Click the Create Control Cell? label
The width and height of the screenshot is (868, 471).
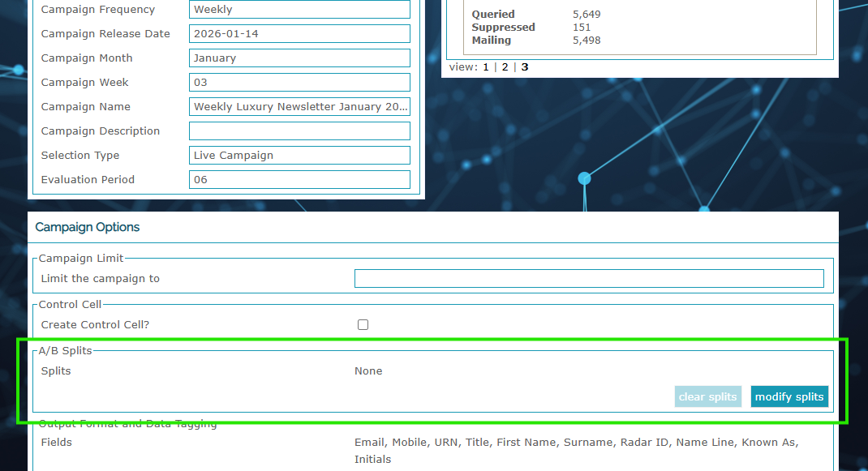tap(95, 325)
